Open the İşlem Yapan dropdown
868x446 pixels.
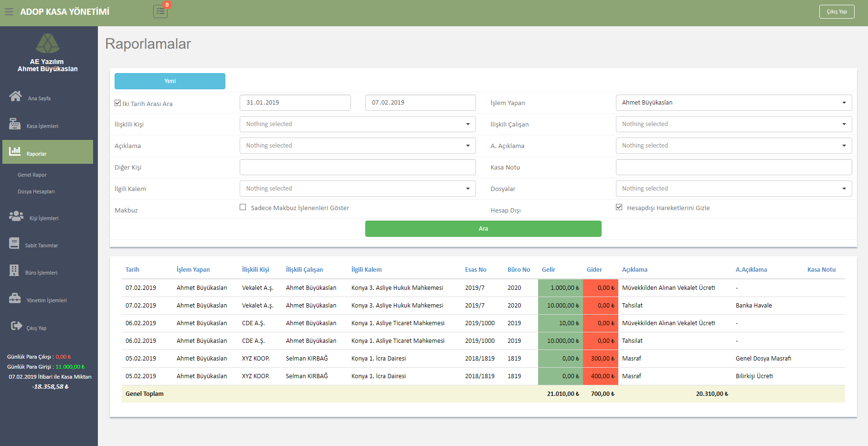(734, 103)
